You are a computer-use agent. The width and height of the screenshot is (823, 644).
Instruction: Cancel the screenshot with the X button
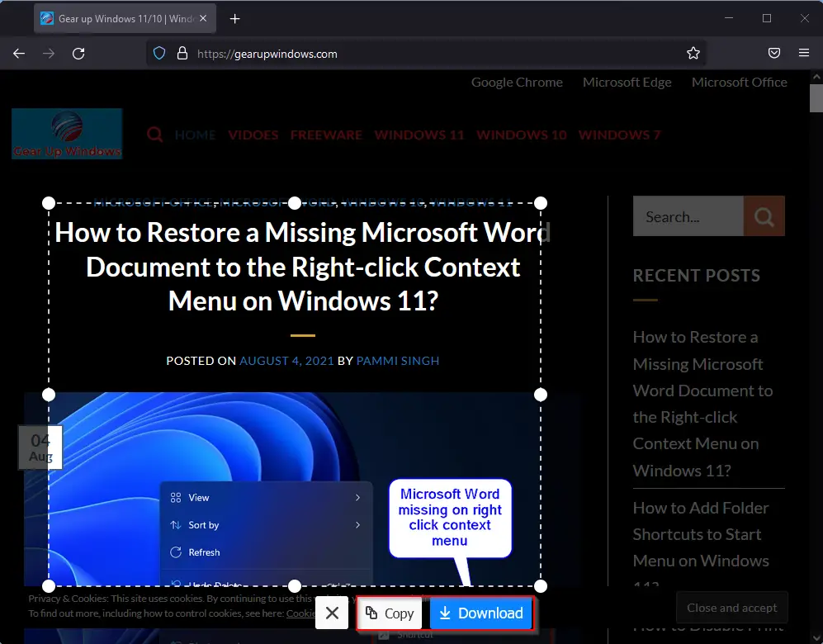[332, 613]
